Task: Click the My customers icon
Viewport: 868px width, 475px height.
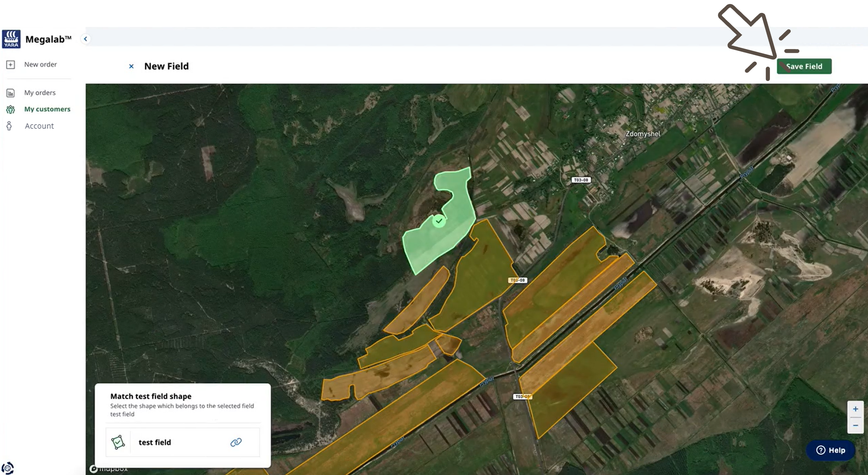Action: point(11,109)
